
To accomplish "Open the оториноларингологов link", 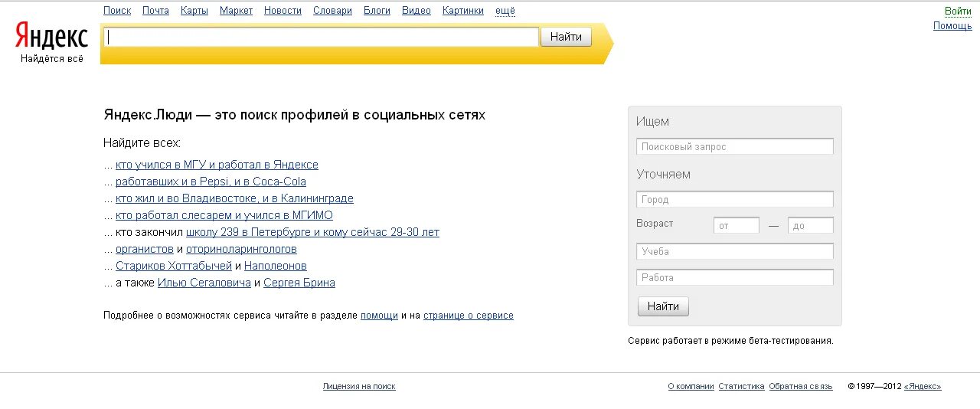I will pos(241,249).
